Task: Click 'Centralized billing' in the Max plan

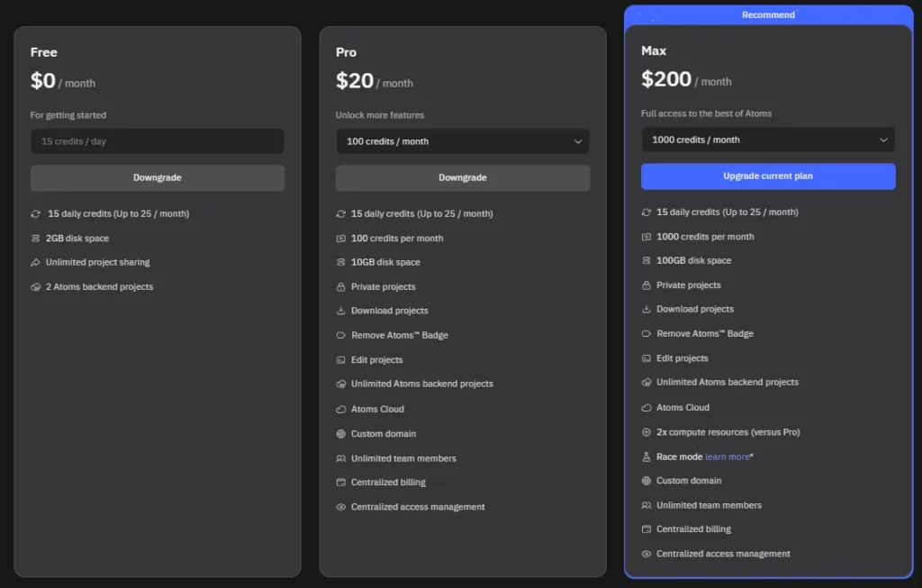Action: (x=694, y=529)
